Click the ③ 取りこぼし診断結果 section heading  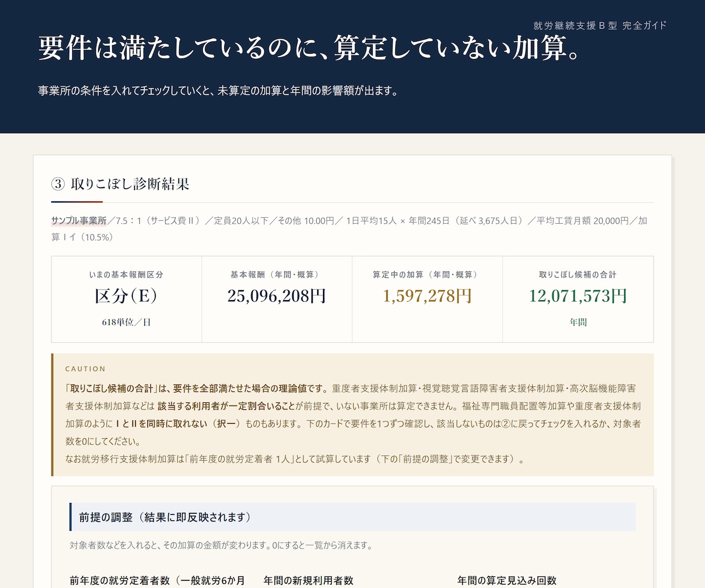coord(120,184)
